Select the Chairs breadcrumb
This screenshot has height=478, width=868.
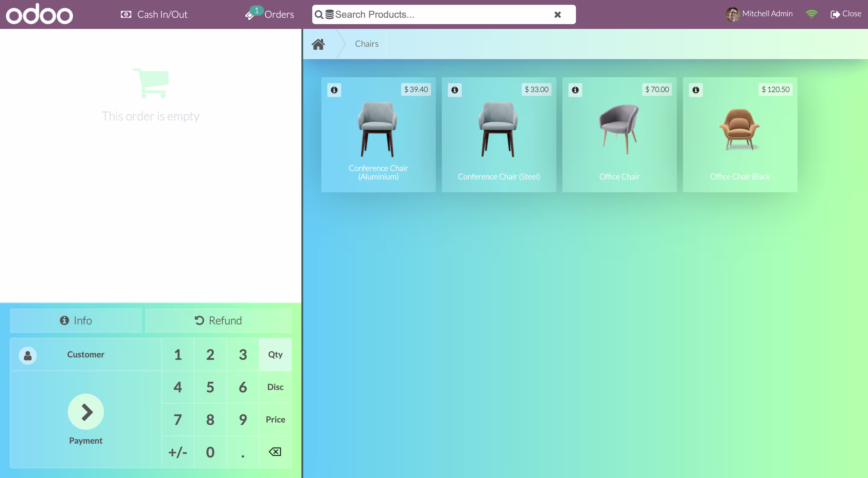(366, 44)
